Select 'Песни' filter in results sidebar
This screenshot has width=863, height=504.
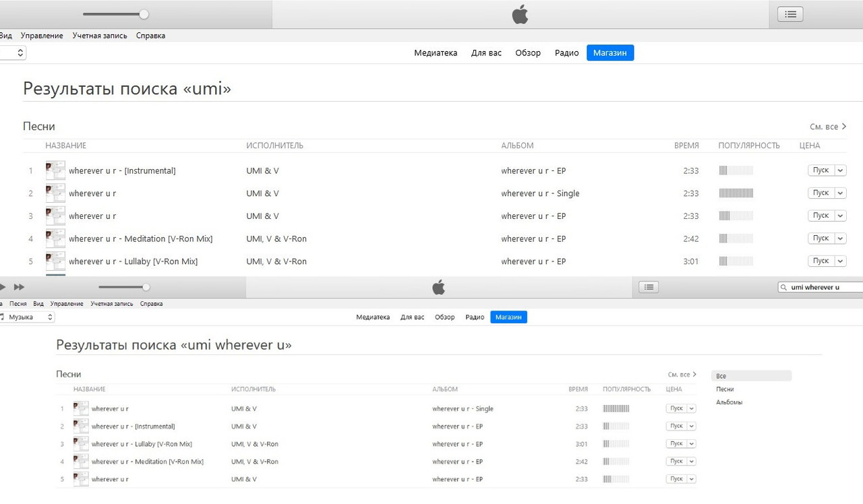coord(725,389)
